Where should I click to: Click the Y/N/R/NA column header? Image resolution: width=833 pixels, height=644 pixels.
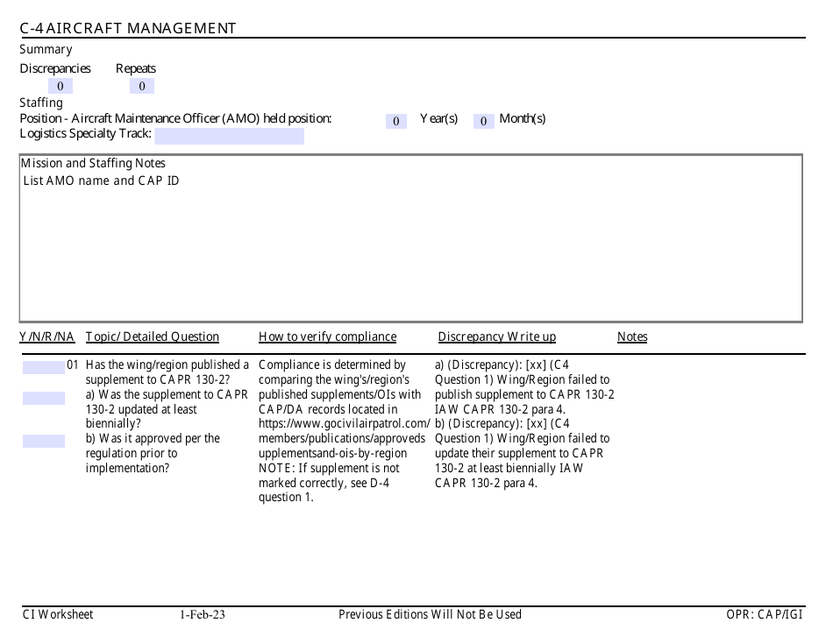(47, 337)
